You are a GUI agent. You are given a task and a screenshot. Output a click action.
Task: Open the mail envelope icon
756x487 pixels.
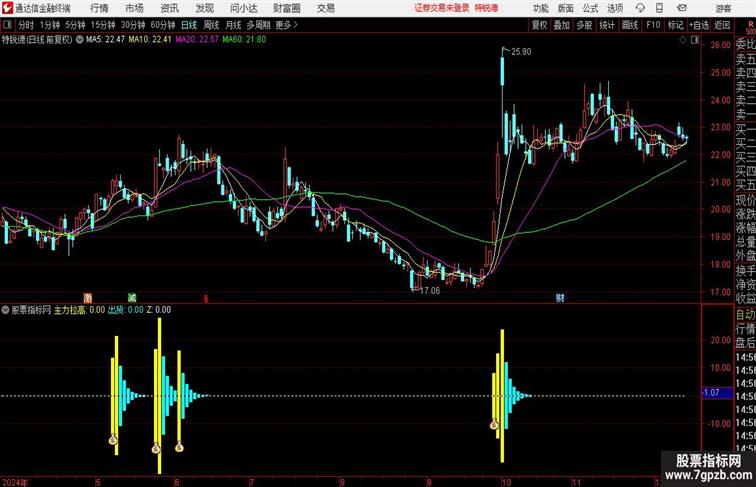pos(682,8)
